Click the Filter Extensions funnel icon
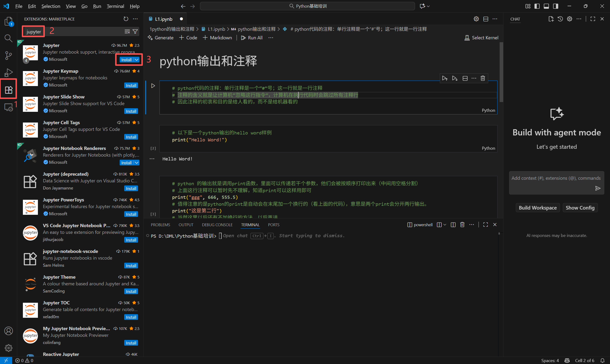Screen dimensions: 610x364 click(135, 31)
